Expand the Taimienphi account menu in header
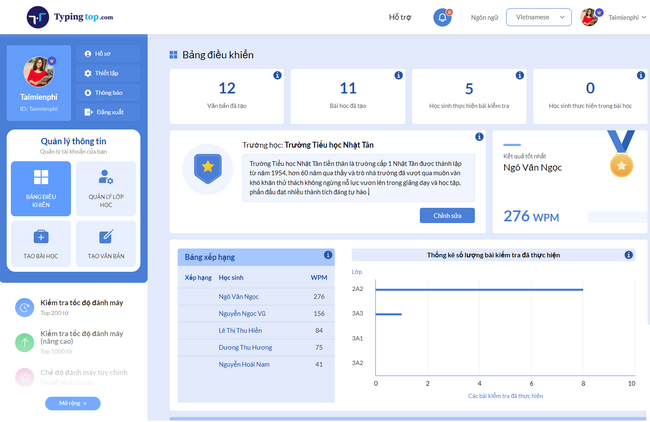The height and width of the screenshot is (422, 650). coord(627,17)
